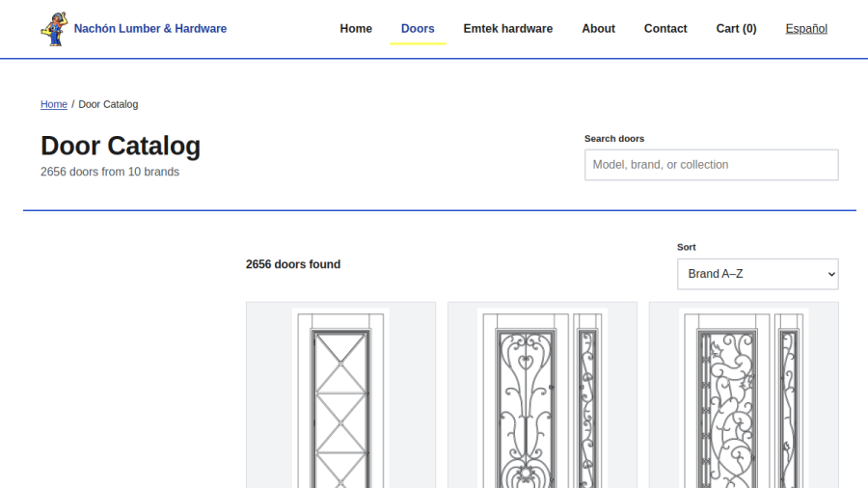View Cart (0)

pyautogui.click(x=736, y=29)
